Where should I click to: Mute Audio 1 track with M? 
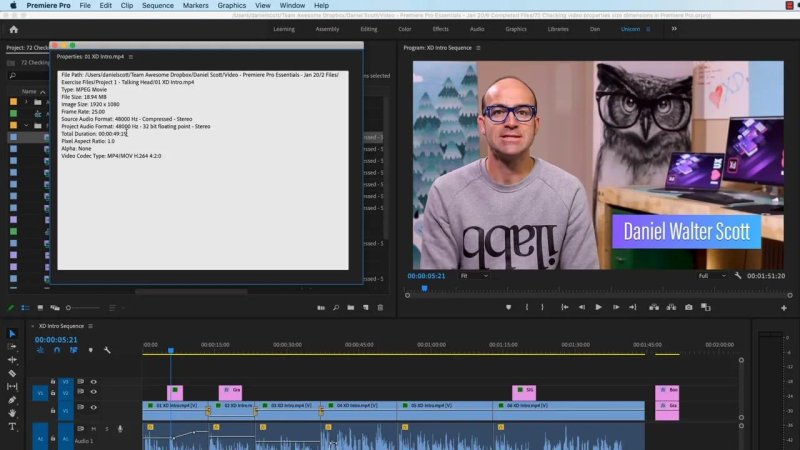tap(93, 429)
